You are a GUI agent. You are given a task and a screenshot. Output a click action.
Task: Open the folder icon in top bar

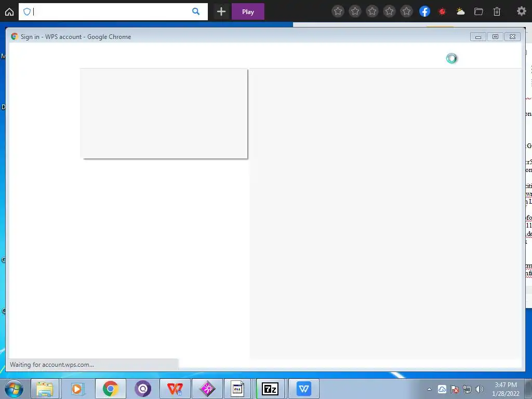coord(478,12)
